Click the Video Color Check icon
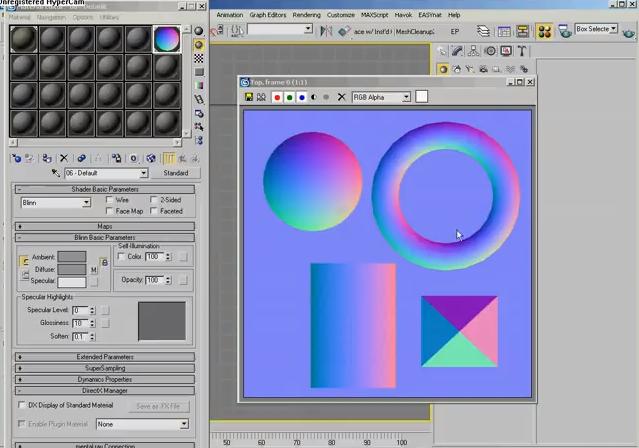 (198, 86)
